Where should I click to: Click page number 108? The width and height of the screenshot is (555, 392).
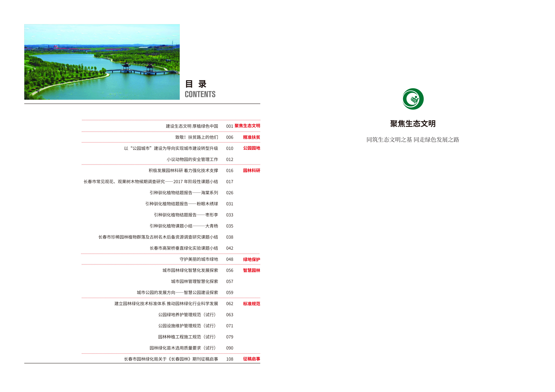(x=230, y=359)
